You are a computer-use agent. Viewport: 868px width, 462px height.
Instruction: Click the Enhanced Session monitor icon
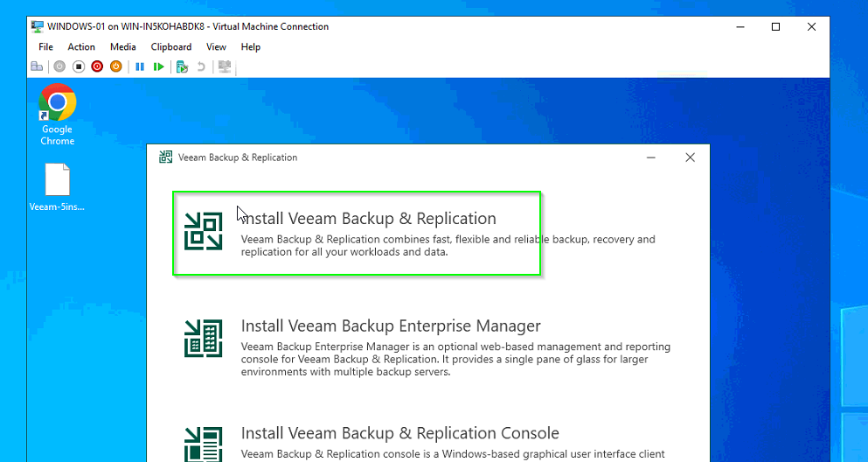tap(224, 67)
